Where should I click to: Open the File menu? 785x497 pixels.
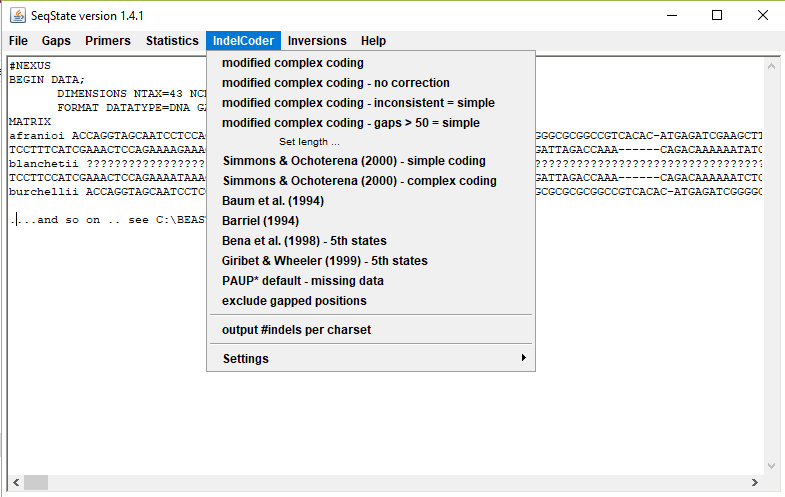[18, 41]
